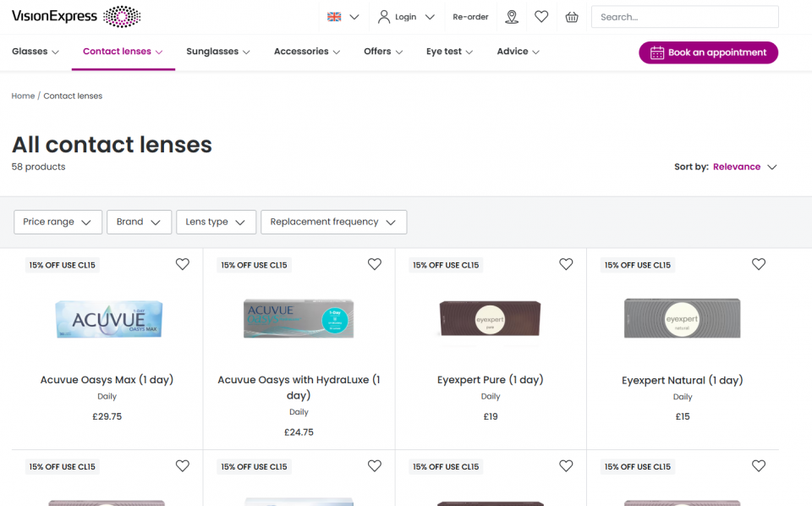Click the All contact lenses heading
The image size is (812, 506).
tap(112, 145)
